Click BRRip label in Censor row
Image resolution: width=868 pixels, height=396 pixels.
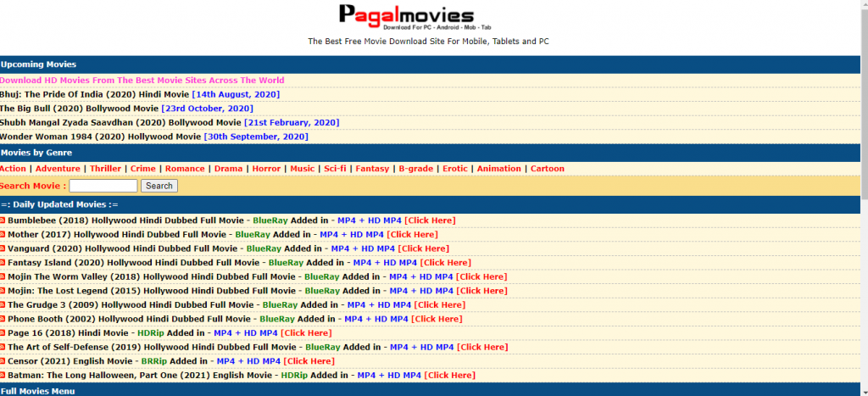pyautogui.click(x=154, y=361)
